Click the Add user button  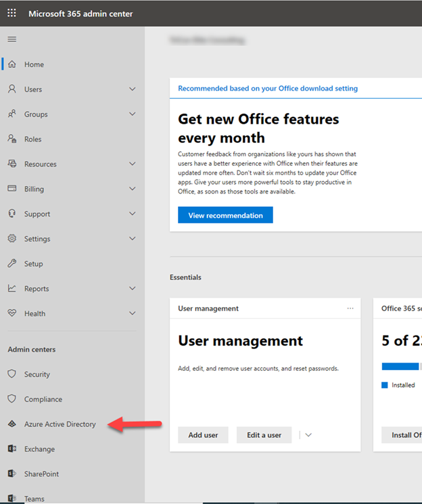[x=203, y=435]
